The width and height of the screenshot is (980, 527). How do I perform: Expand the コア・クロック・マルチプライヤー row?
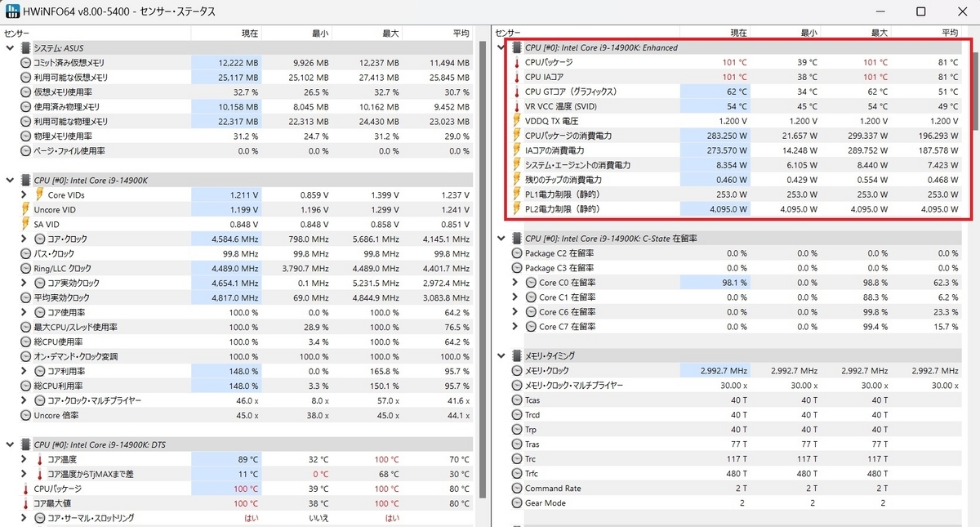coord(24,400)
